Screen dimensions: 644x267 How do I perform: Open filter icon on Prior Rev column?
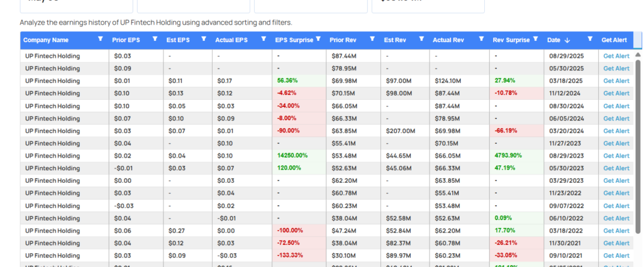pyautogui.click(x=372, y=39)
